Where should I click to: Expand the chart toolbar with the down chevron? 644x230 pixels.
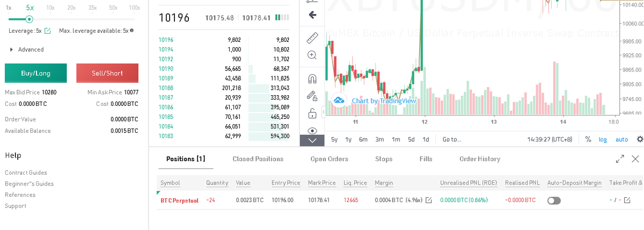click(312, 140)
